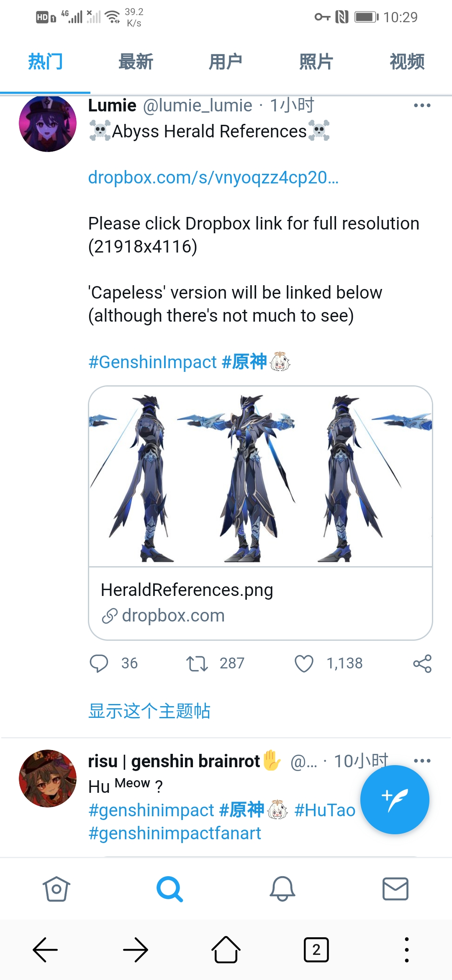Open the browser three-dot overflow menu
Screen dimensions: 452x980
406,950
